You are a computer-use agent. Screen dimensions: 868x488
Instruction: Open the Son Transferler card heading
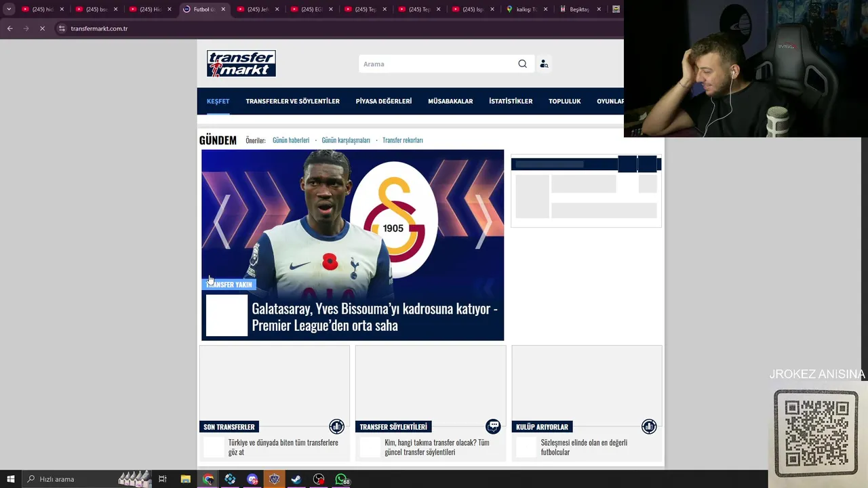229,427
